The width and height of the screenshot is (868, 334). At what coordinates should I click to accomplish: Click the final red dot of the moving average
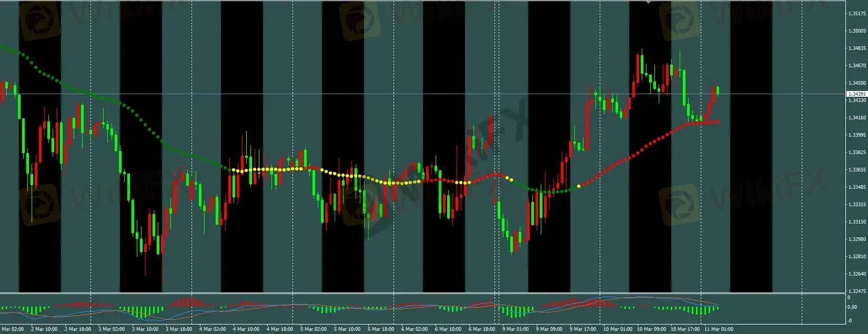tap(718, 122)
